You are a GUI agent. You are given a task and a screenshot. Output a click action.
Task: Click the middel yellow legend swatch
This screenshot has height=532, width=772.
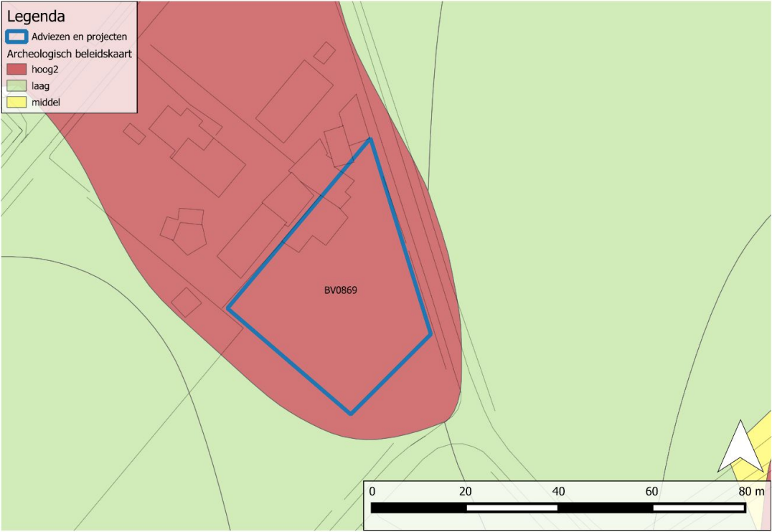(17, 103)
